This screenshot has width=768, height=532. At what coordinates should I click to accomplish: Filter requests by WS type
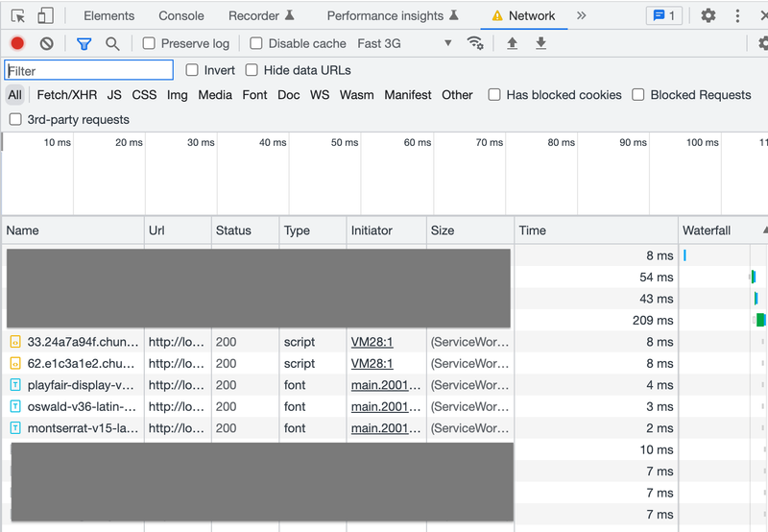(320, 94)
